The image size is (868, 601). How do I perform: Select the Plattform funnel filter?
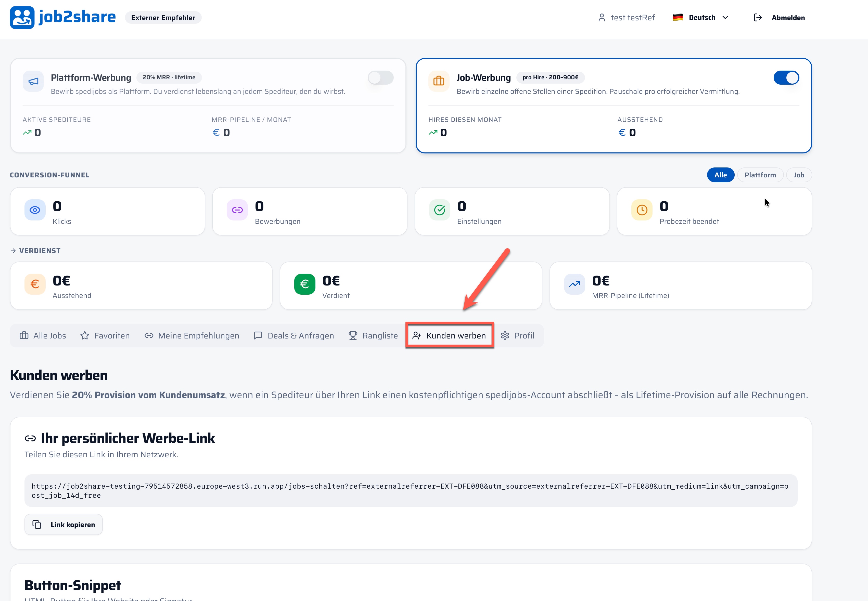760,175
